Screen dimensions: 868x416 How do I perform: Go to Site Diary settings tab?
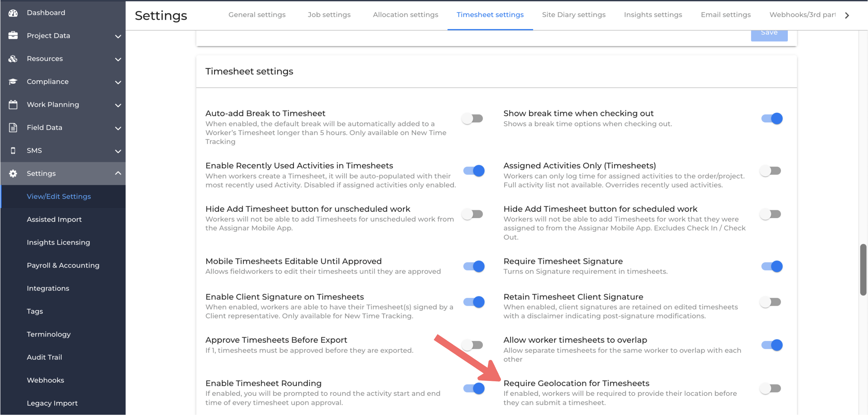(x=574, y=15)
